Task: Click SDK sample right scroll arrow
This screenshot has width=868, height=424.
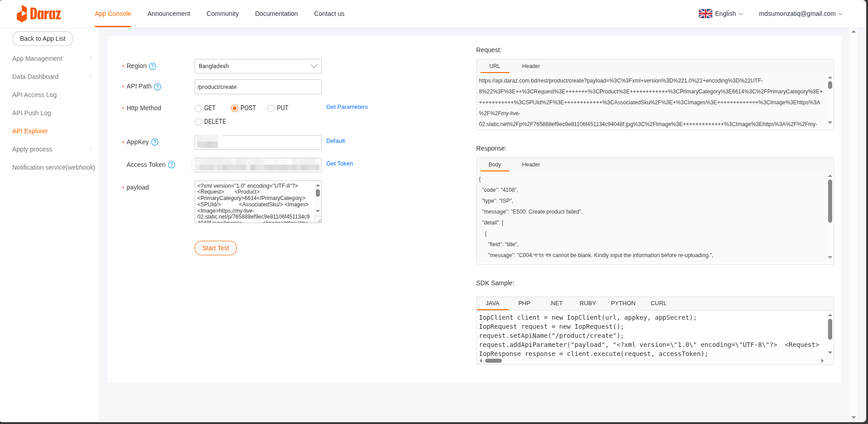Action: 822,361
